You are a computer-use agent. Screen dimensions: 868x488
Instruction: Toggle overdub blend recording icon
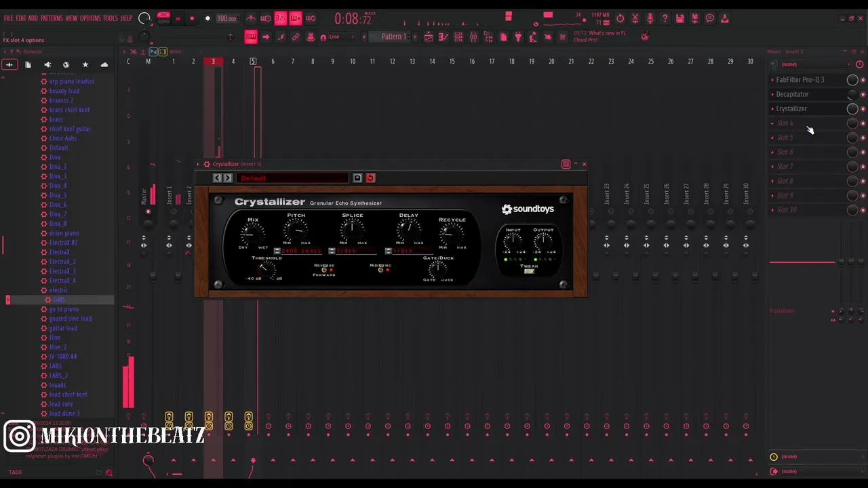[296, 18]
